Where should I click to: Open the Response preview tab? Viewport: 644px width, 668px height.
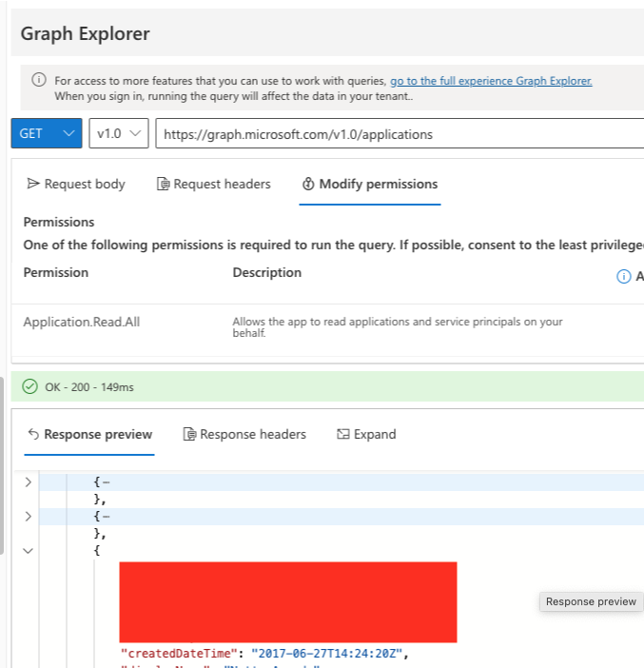[89, 434]
